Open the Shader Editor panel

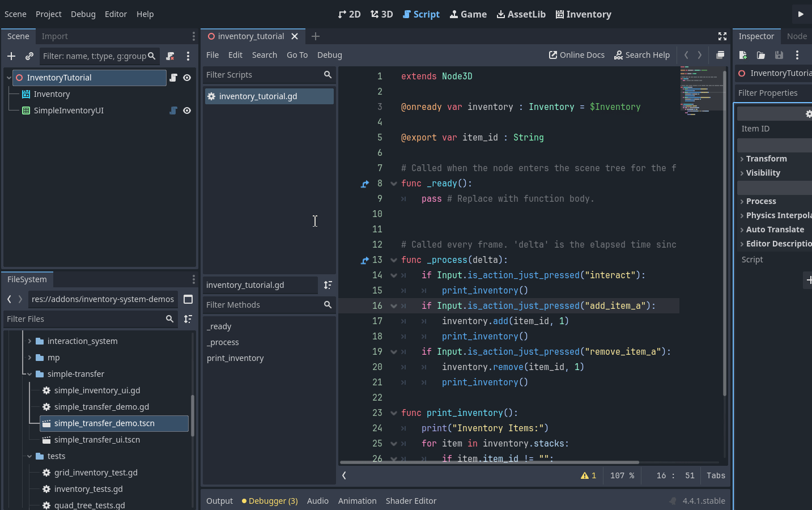411,501
